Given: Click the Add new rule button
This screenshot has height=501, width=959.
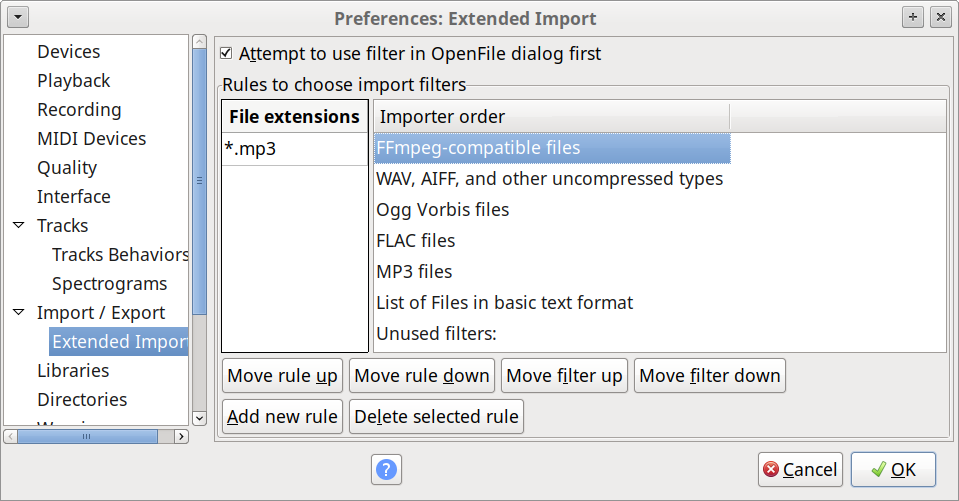Looking at the screenshot, I should tap(282, 416).
